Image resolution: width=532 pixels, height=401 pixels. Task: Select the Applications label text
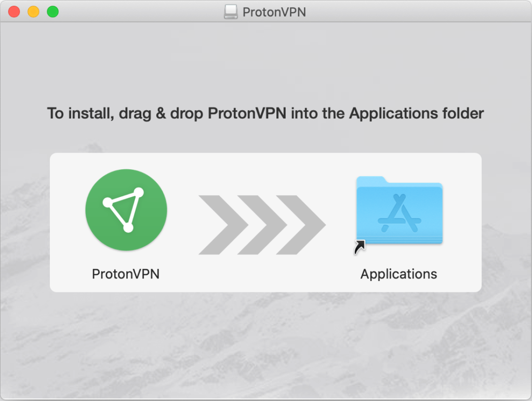398,274
